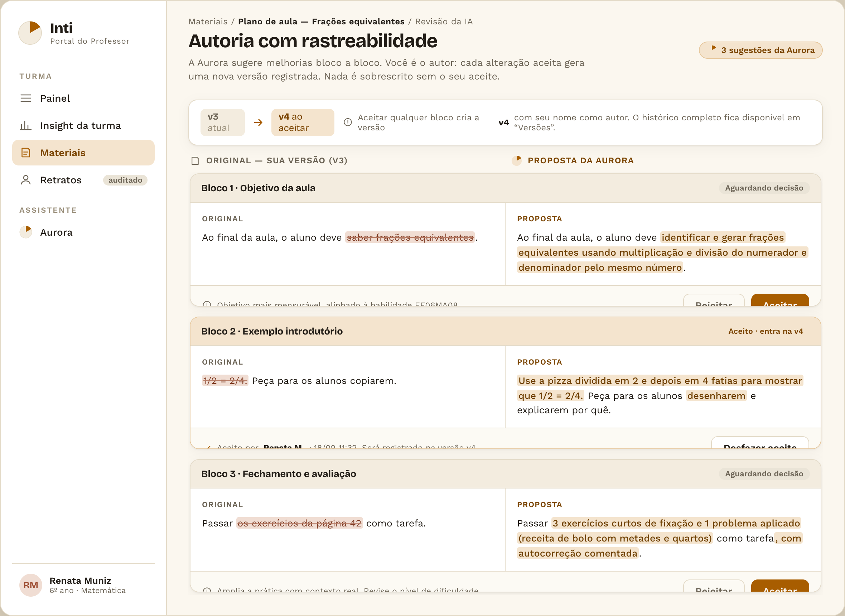The height and width of the screenshot is (616, 845).
Task: Go to Painel in the sidebar
Action: pos(83,98)
